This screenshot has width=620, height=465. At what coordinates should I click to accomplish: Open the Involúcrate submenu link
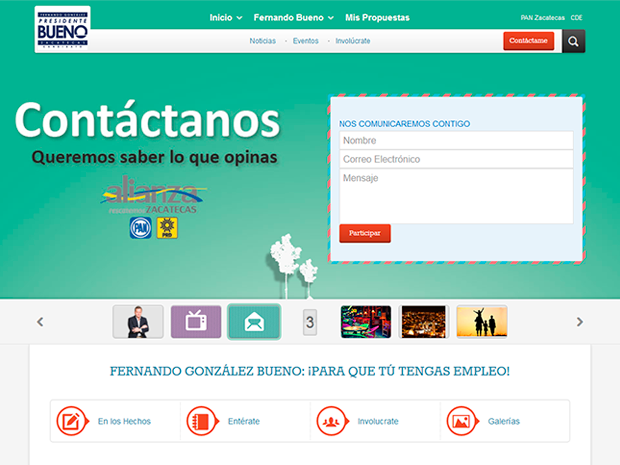[353, 41]
